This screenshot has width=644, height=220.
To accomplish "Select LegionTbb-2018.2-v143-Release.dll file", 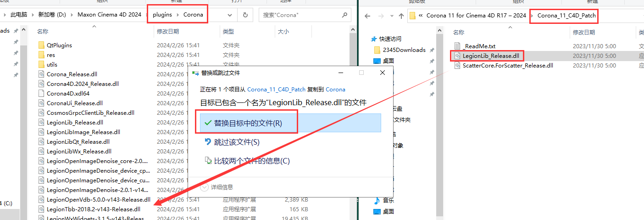I will click(94, 209).
